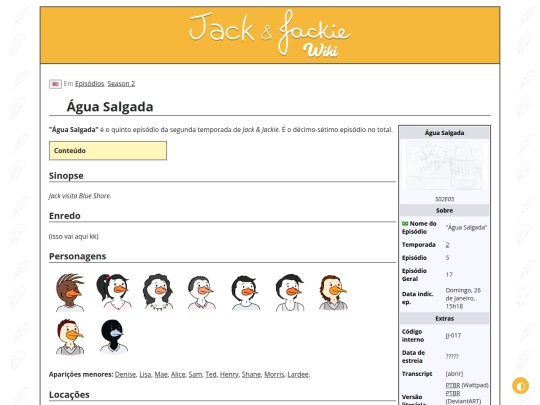540x405 pixels.
Task: Select the black-haired duck in white tank top
Action: (x=290, y=292)
